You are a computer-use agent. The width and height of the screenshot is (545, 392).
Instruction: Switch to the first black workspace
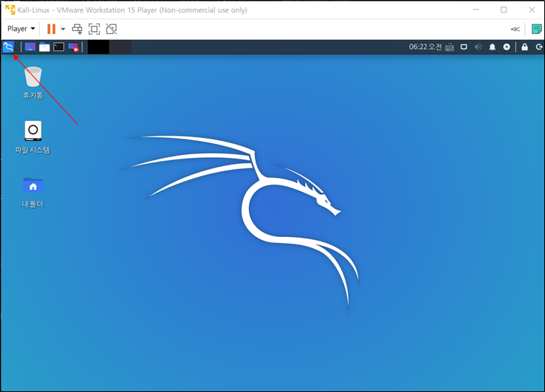[x=98, y=47]
